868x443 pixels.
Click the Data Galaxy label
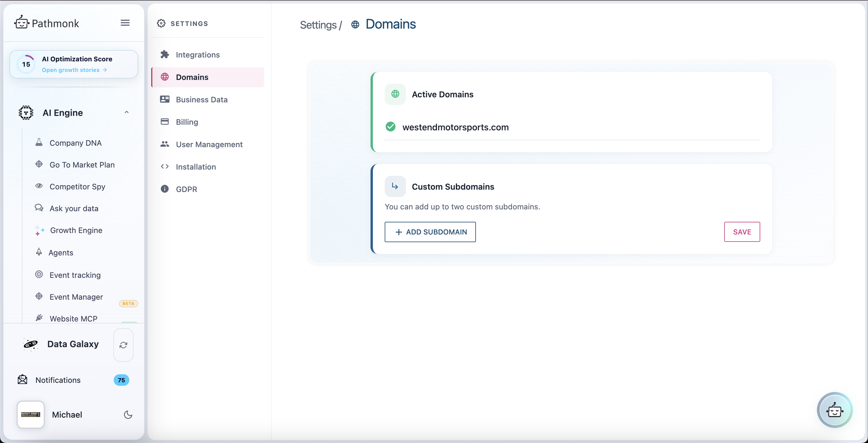73,344
